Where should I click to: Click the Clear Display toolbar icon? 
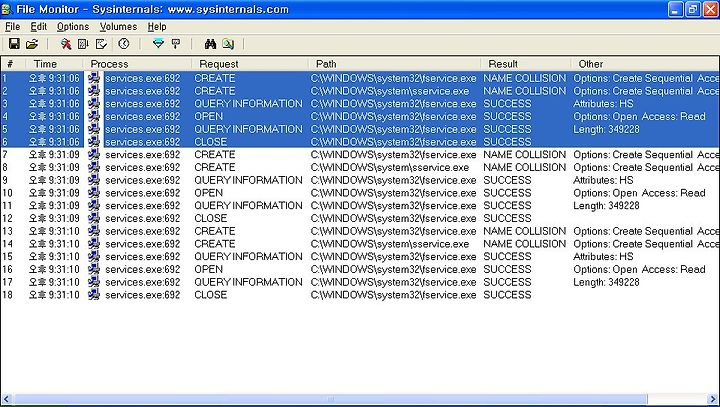tap(101, 44)
